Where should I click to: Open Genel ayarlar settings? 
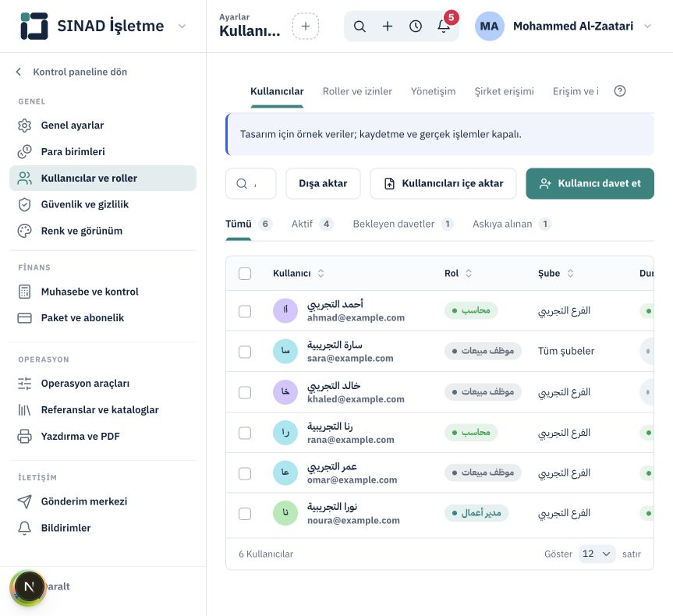(103, 126)
